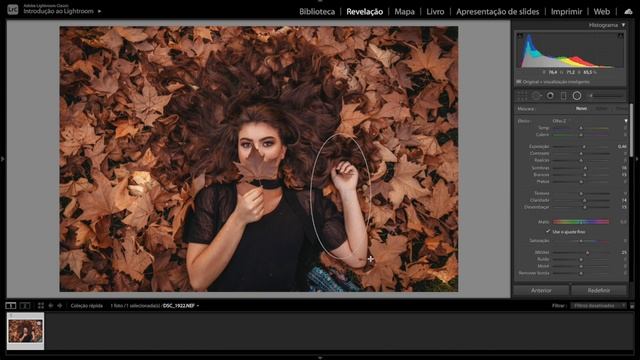Collapse the filmstrip bottom arrow
The height and width of the screenshot is (360, 640).
pyautogui.click(x=320, y=358)
